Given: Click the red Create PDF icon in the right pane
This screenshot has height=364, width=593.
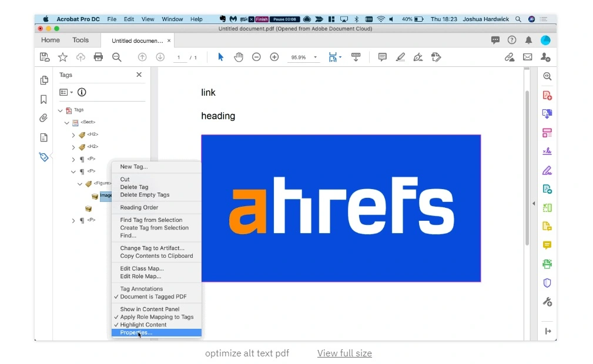Looking at the screenshot, I should coord(547,95).
